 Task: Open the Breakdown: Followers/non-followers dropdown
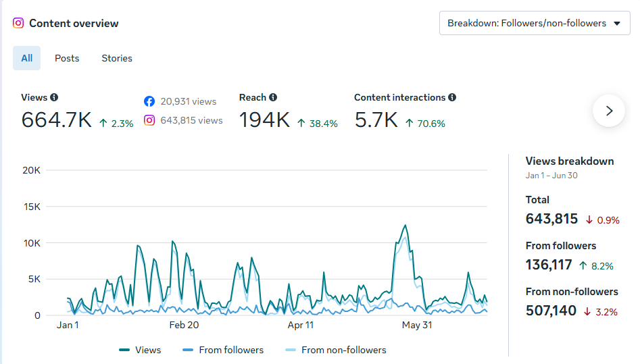(535, 23)
